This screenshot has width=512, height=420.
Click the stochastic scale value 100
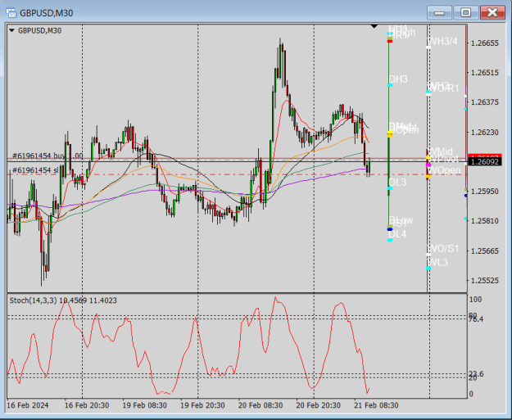click(475, 300)
